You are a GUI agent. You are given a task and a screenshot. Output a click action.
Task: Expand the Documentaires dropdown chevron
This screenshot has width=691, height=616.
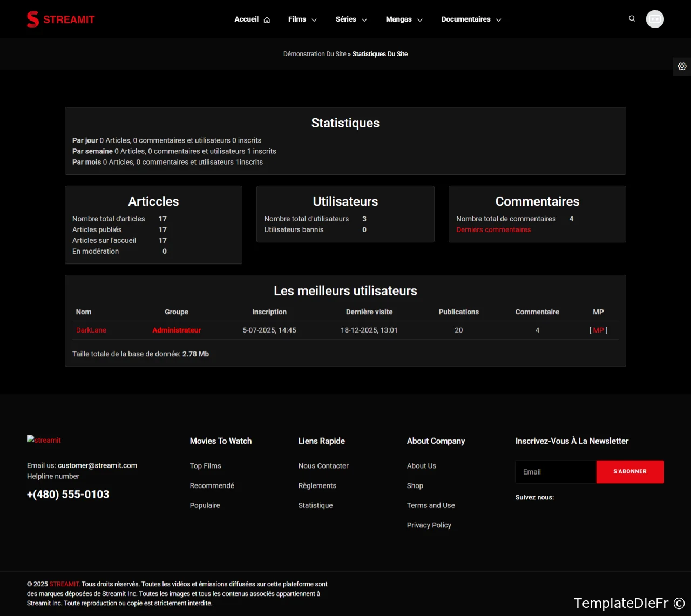point(498,20)
